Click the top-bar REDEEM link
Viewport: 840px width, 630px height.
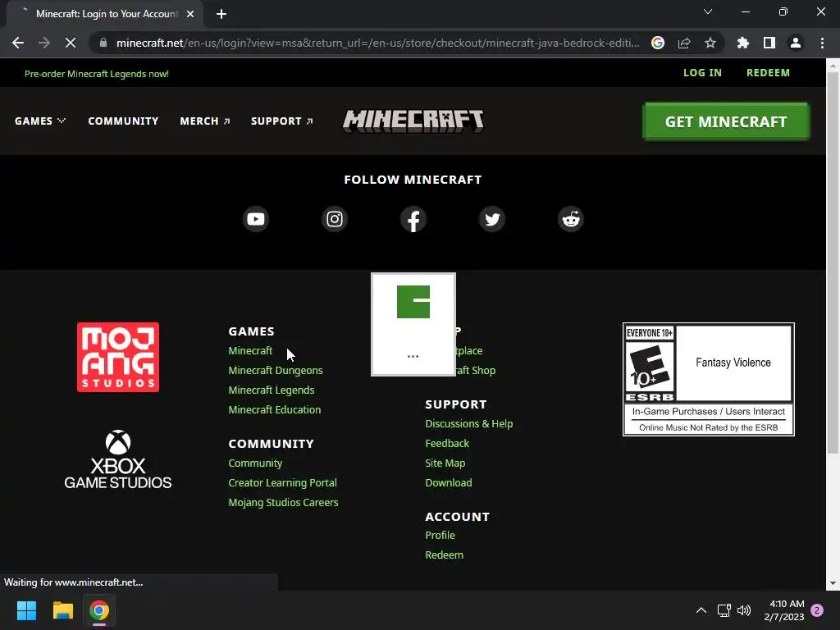pyautogui.click(x=768, y=73)
